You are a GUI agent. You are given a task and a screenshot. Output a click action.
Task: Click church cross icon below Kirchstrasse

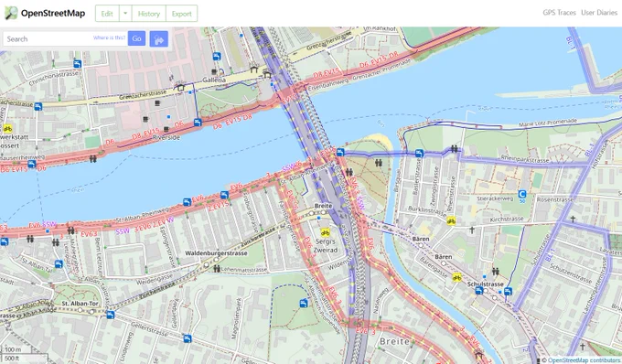(472, 230)
